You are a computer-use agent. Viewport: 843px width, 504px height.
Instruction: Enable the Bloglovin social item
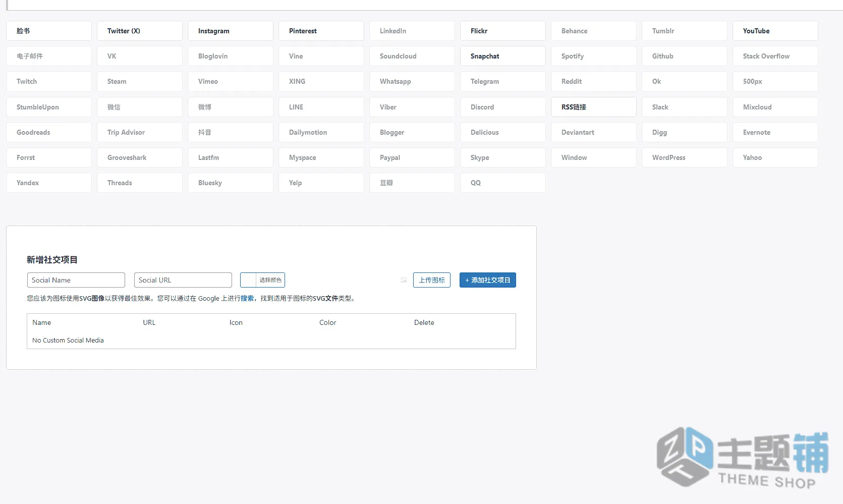231,56
